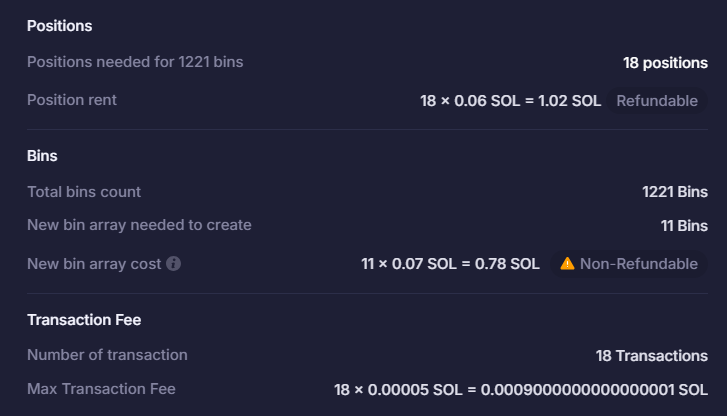Image resolution: width=727 pixels, height=416 pixels.
Task: Click the Max Transaction Fee label
Action: 101,389
